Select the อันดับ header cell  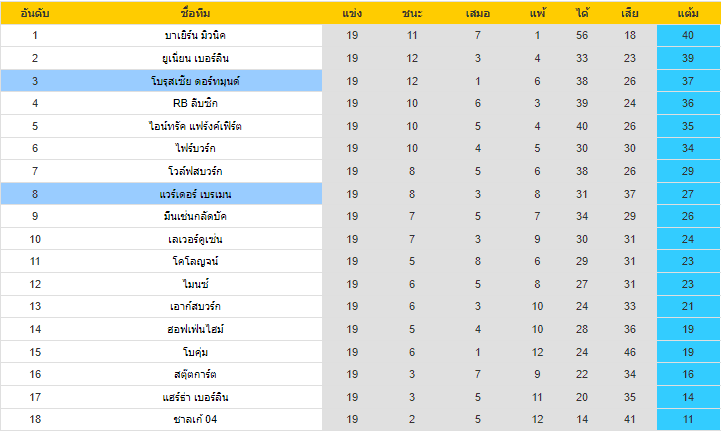[35, 13]
